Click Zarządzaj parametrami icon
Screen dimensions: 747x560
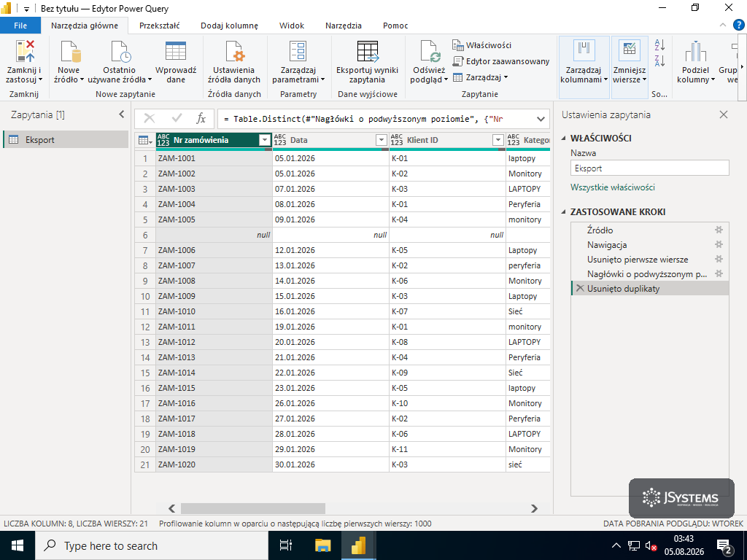[298, 52]
